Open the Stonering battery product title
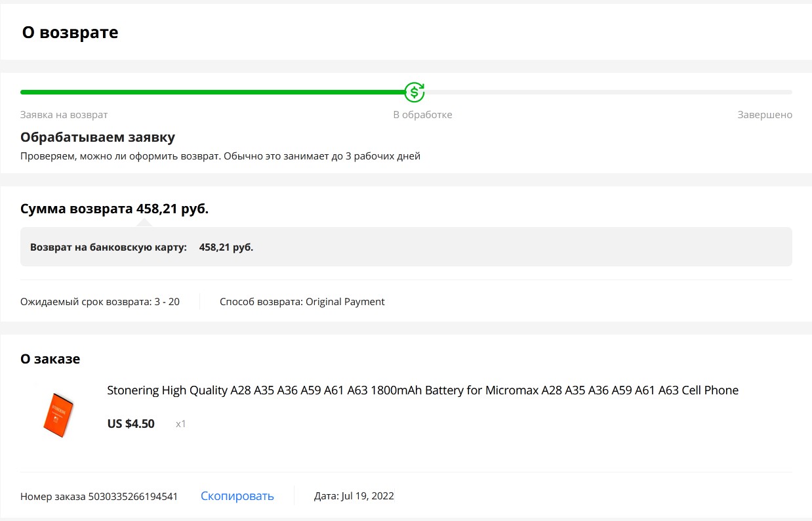 click(422, 390)
